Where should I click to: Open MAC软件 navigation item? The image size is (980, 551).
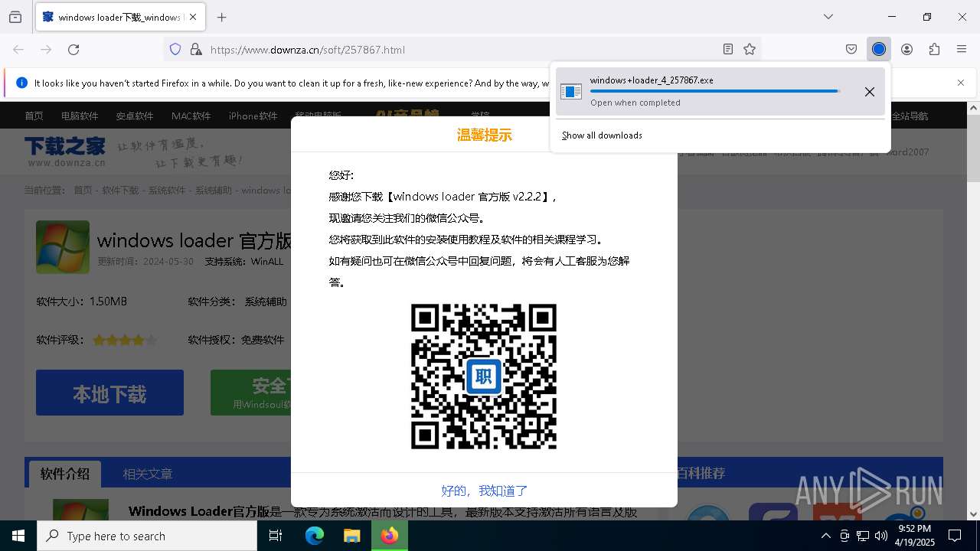click(x=191, y=116)
